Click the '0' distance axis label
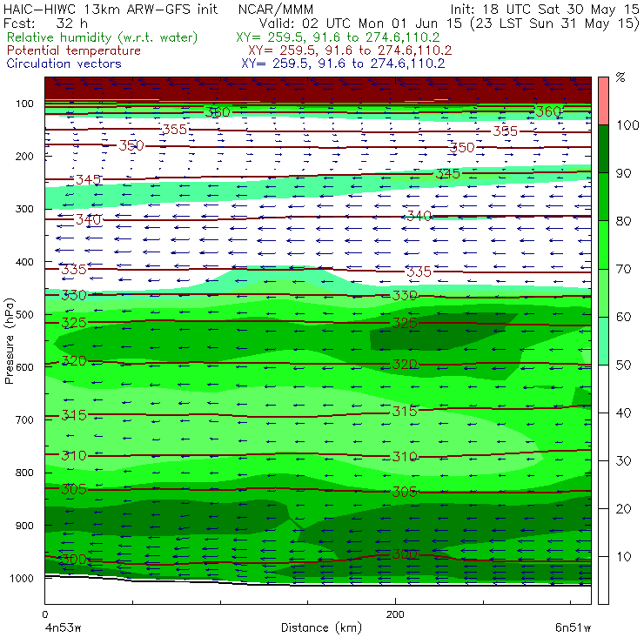The image size is (644, 644). pos(45,614)
